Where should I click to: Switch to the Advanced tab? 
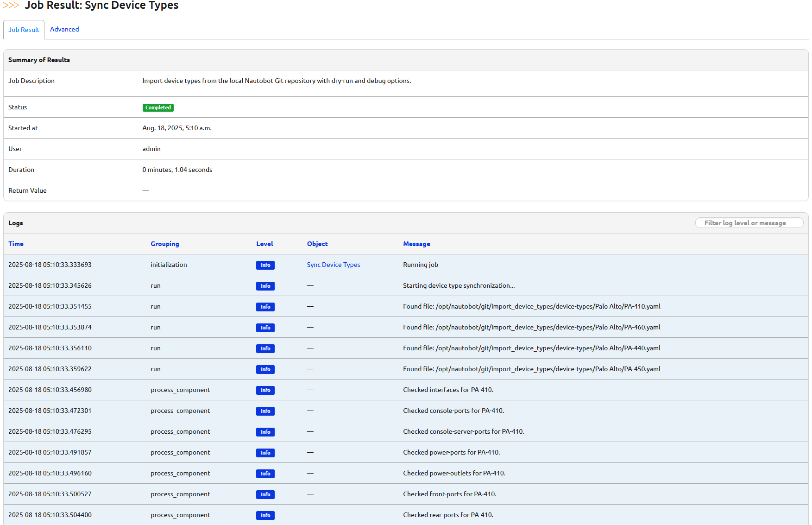click(x=64, y=29)
